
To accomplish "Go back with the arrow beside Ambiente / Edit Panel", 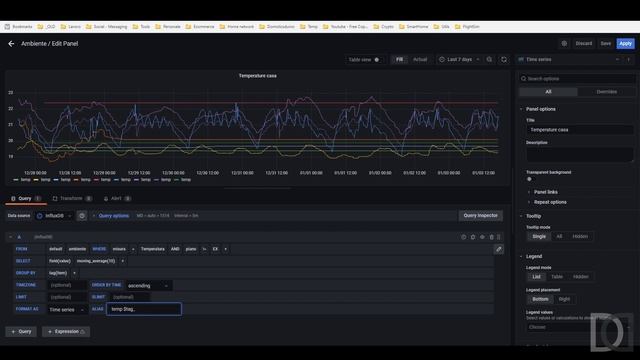I will 11,44.
